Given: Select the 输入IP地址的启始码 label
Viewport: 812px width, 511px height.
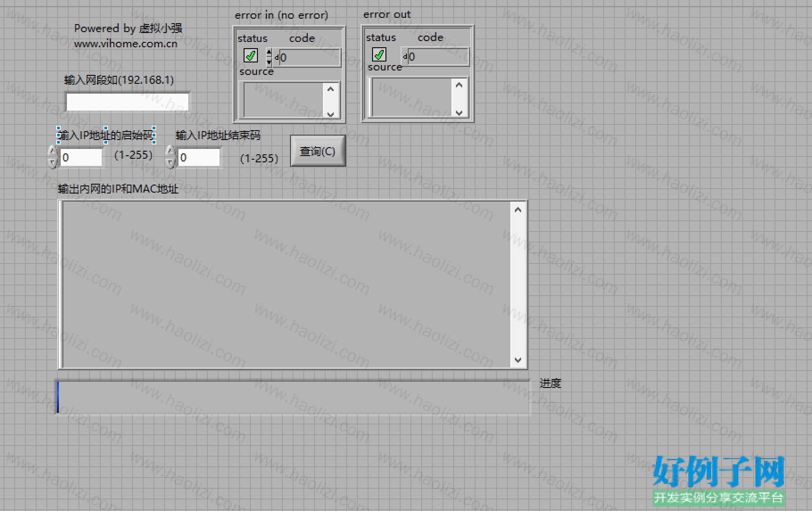Looking at the screenshot, I should coord(106,135).
